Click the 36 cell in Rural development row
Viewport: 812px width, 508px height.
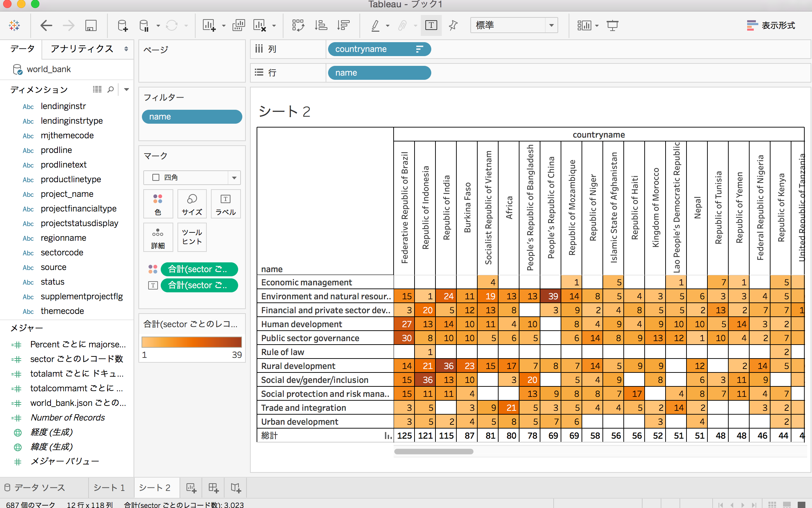(446, 366)
